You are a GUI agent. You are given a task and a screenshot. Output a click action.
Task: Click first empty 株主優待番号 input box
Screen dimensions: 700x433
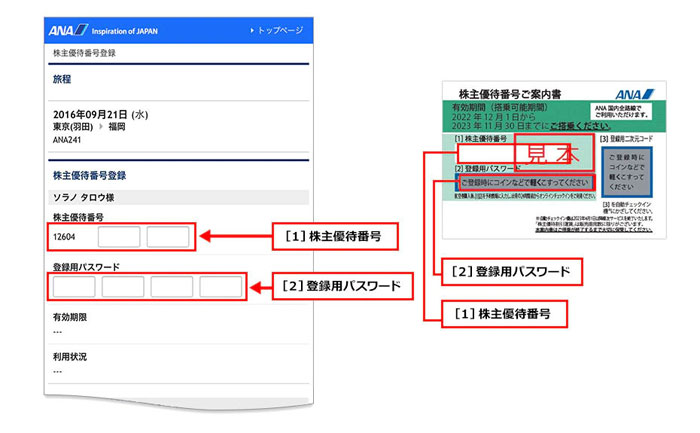pos(119,238)
